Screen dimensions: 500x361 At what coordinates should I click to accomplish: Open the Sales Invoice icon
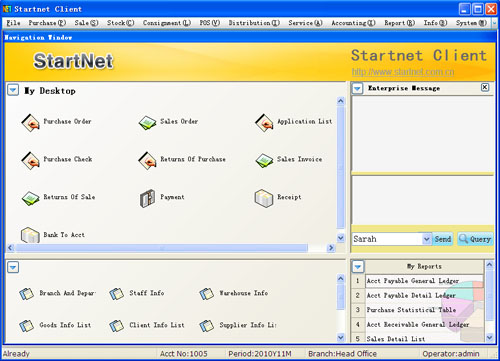[264, 160]
